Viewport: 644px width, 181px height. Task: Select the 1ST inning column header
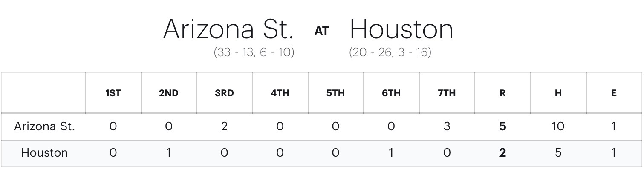[x=113, y=93]
